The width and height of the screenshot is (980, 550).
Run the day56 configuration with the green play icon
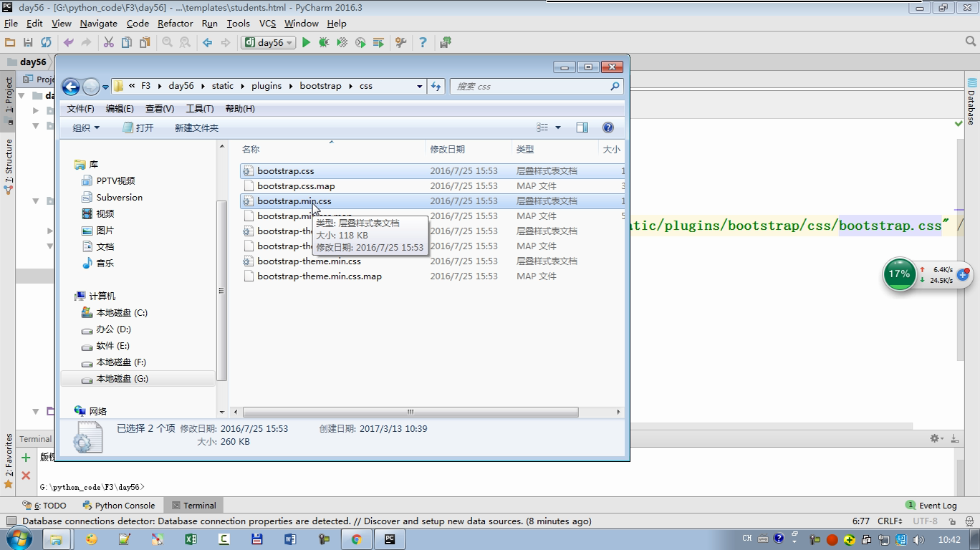306,43
